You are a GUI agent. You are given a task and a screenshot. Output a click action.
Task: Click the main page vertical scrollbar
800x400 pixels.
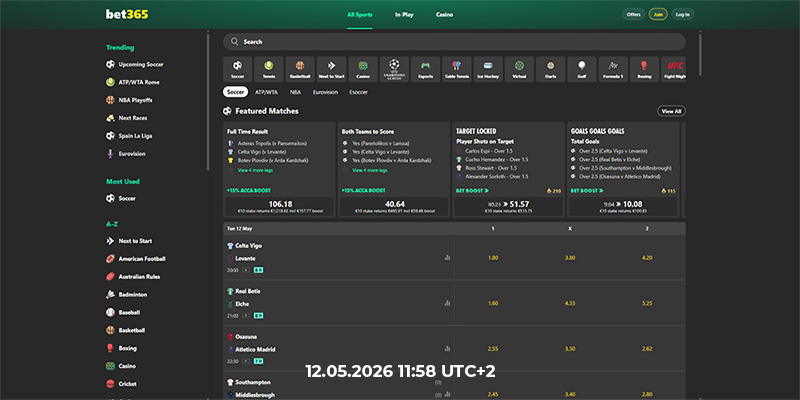(700, 54)
